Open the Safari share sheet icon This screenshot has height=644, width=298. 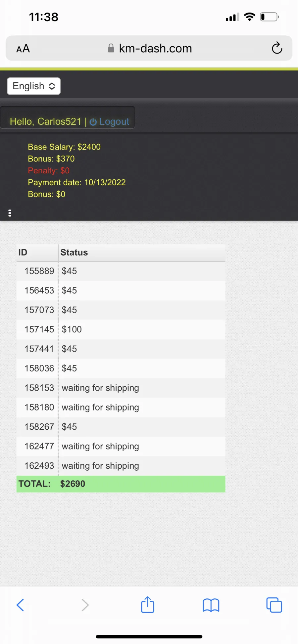coord(148,604)
